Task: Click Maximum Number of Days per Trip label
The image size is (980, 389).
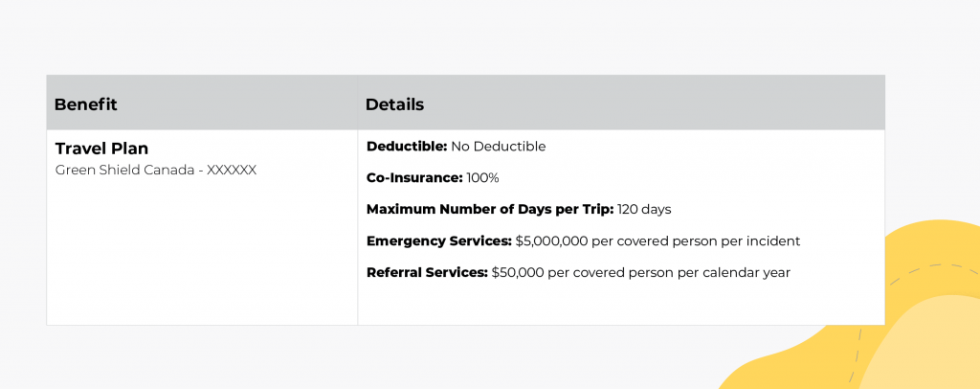Action: 490,210
